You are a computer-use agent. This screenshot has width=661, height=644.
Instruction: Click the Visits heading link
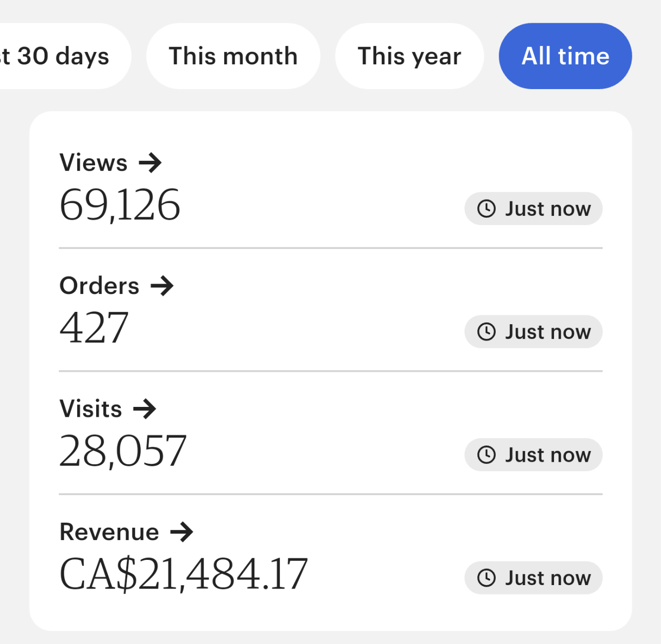(91, 409)
